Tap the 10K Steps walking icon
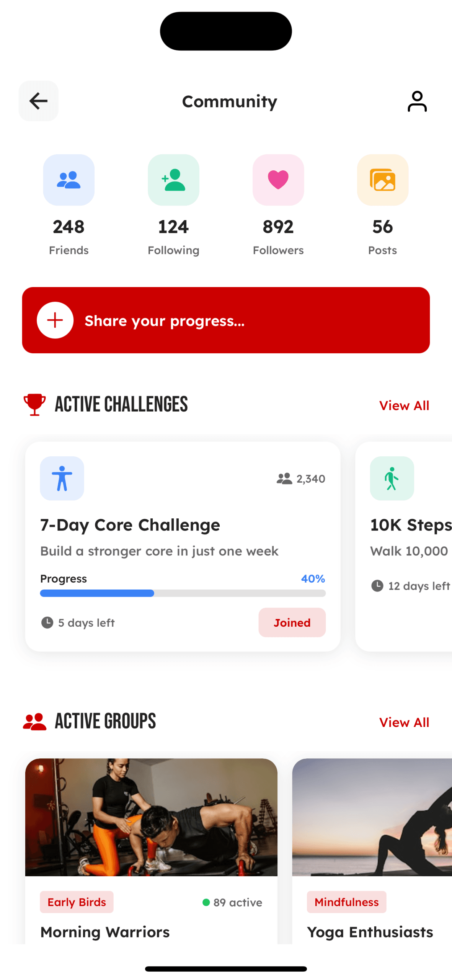 pyautogui.click(x=392, y=478)
